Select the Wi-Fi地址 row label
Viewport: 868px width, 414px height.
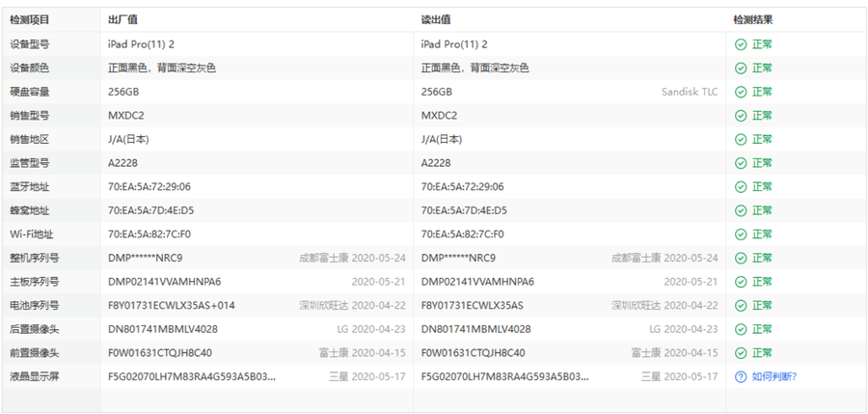pos(32,235)
